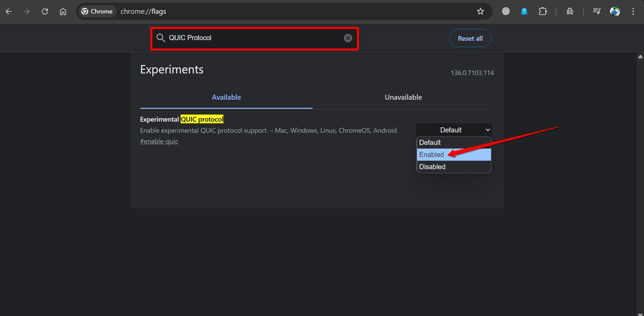This screenshot has width=644, height=316.
Task: Select Enabled in the QUIC dropdown
Action: coord(432,155)
